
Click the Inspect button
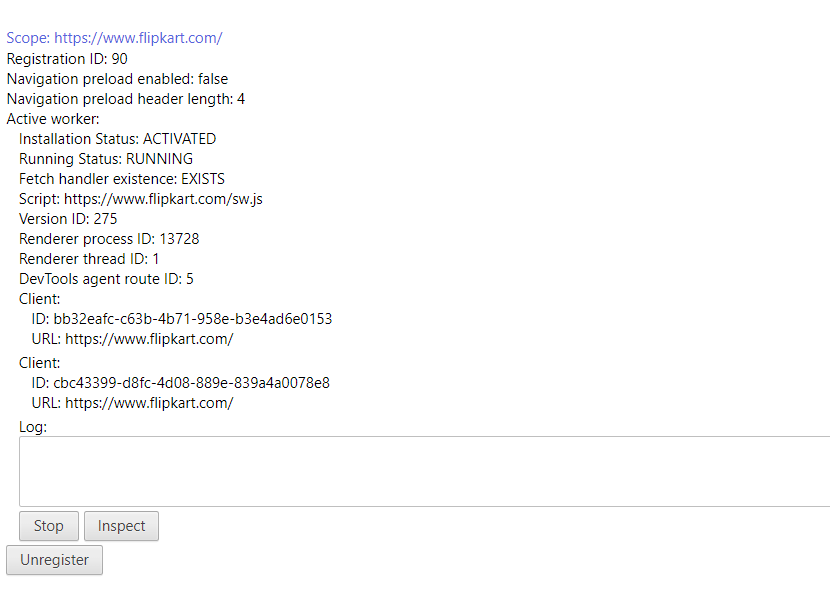121,525
